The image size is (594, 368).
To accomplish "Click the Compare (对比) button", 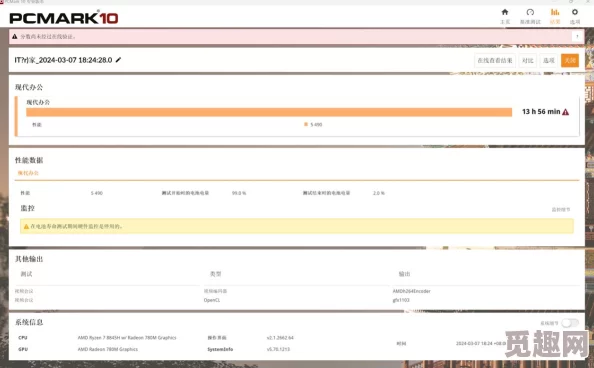I will (x=527, y=61).
